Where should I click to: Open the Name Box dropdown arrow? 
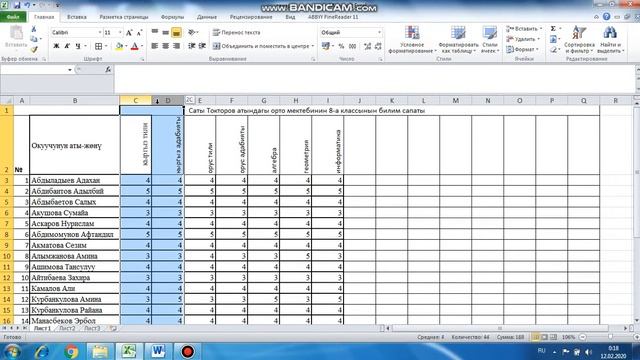(x=70, y=70)
